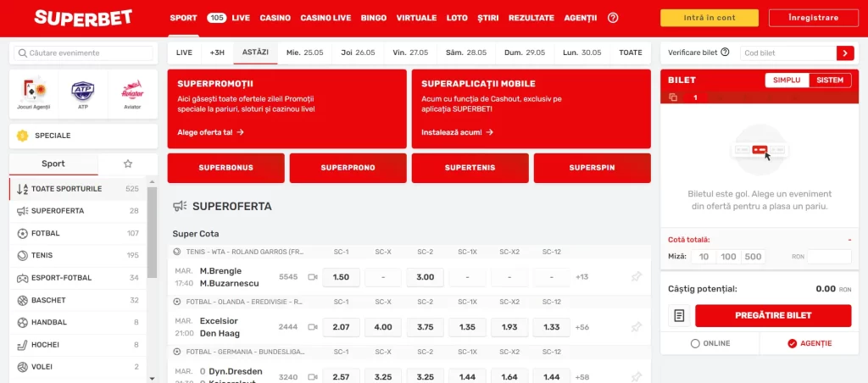Submit the ticket code with the red arrow button
The image size is (868, 383).
pyautogui.click(x=844, y=53)
